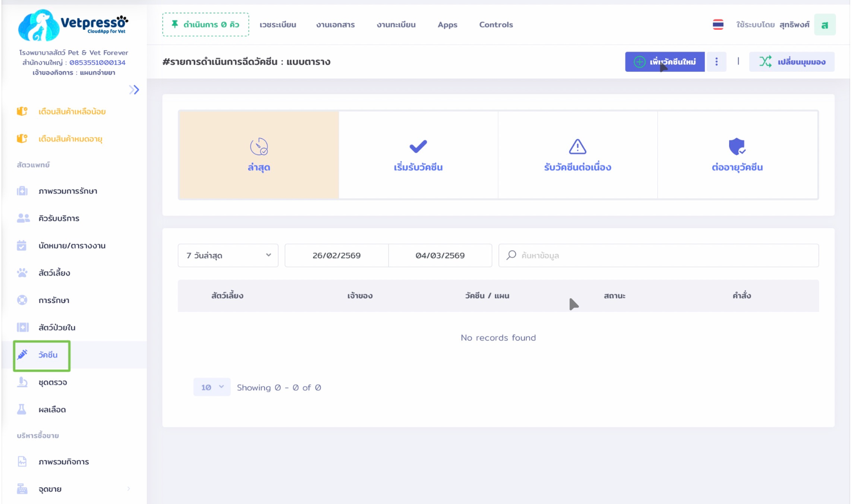852x504 pixels.
Task: Select the ต่ออายุวัคซีน shield tab
Action: pos(737,155)
